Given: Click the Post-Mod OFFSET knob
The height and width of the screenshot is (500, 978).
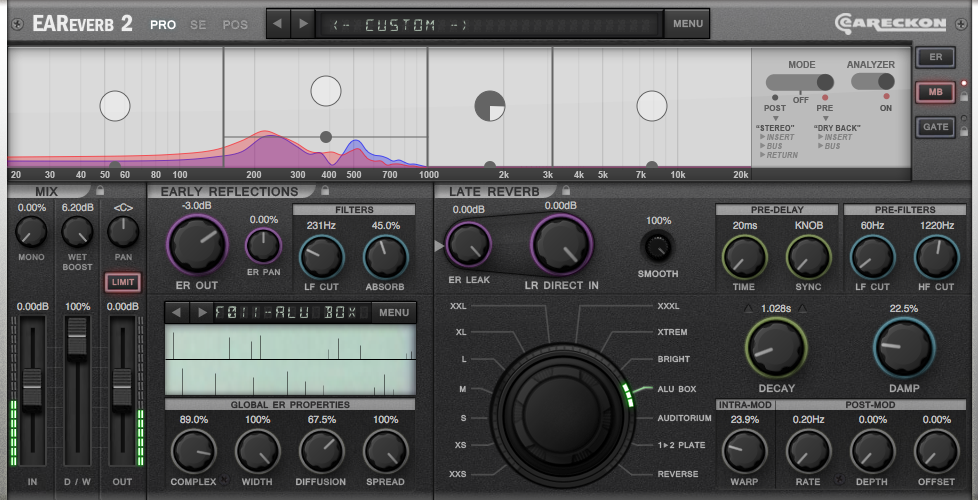Looking at the screenshot, I should pos(937,451).
